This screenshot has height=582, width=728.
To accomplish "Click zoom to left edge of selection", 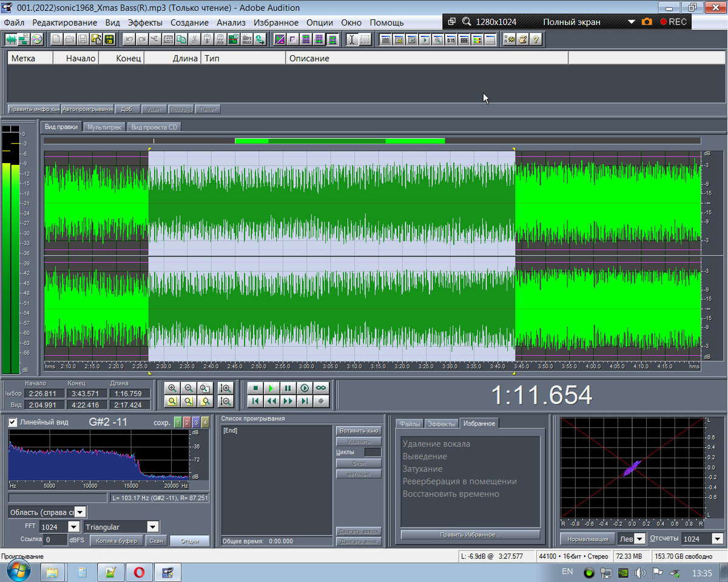I will (189, 401).
